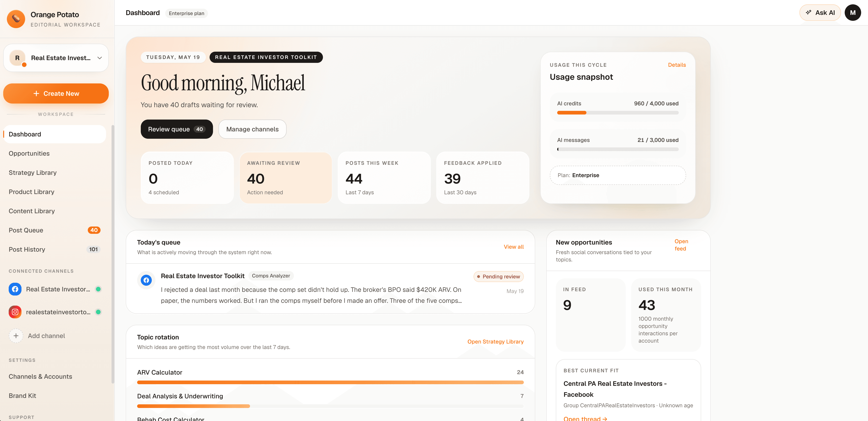Click the Plan: Enterprise box
This screenshot has height=421, width=868.
click(618, 175)
